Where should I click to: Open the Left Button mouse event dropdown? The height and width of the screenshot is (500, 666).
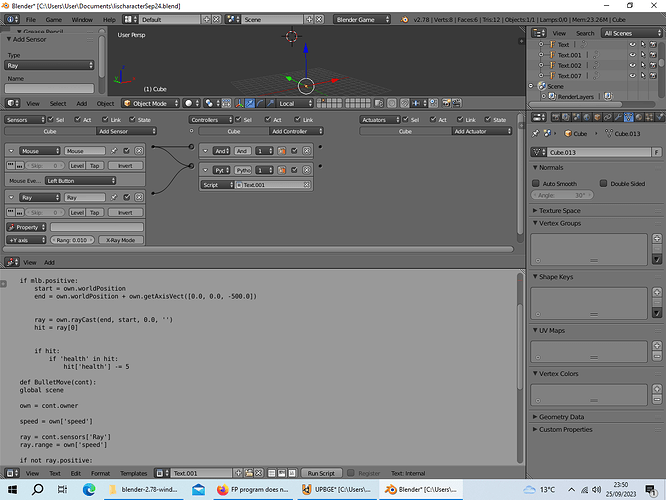coord(80,181)
